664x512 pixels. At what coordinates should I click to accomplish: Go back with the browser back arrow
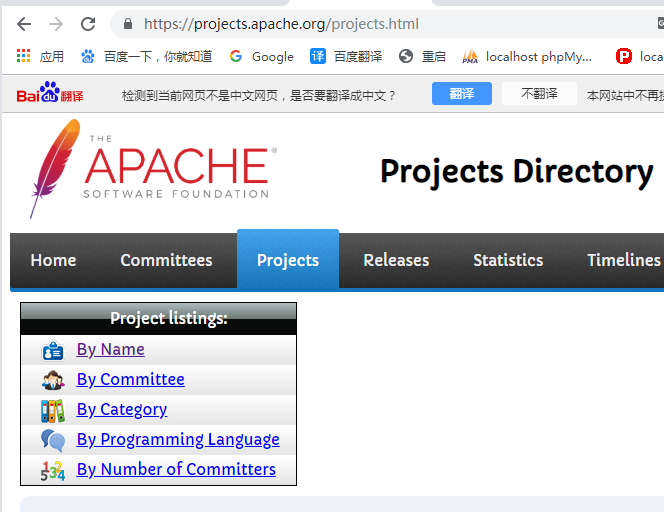point(24,24)
